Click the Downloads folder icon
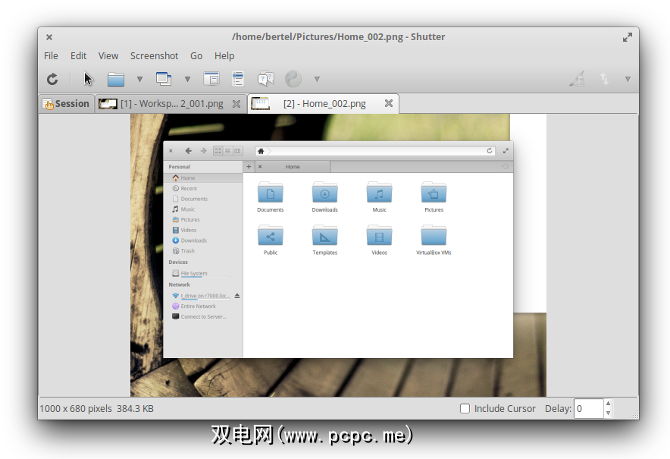 pyautogui.click(x=325, y=193)
